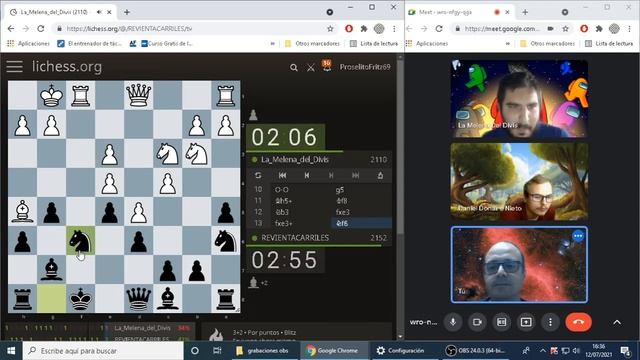Select the Daniel video tile

[x=519, y=182]
